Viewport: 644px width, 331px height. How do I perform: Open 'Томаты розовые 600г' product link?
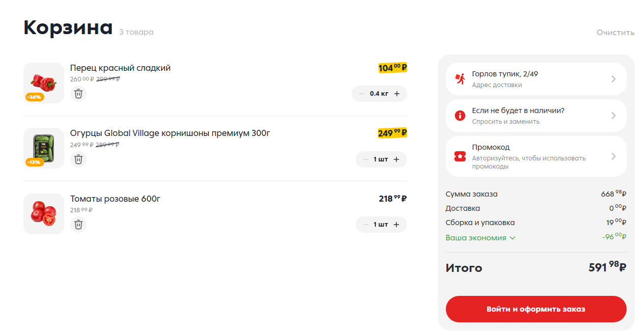pos(115,199)
